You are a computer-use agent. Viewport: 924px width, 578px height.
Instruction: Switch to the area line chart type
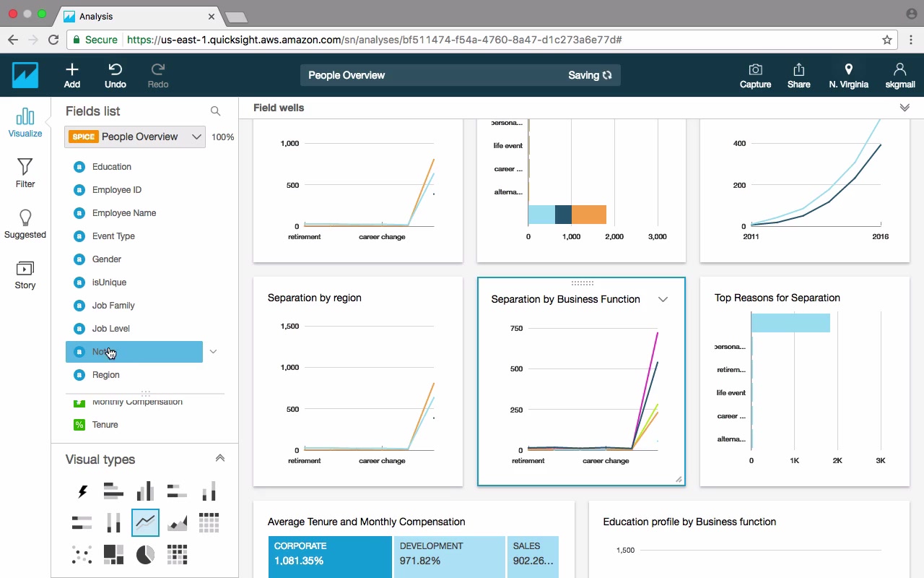[177, 522]
